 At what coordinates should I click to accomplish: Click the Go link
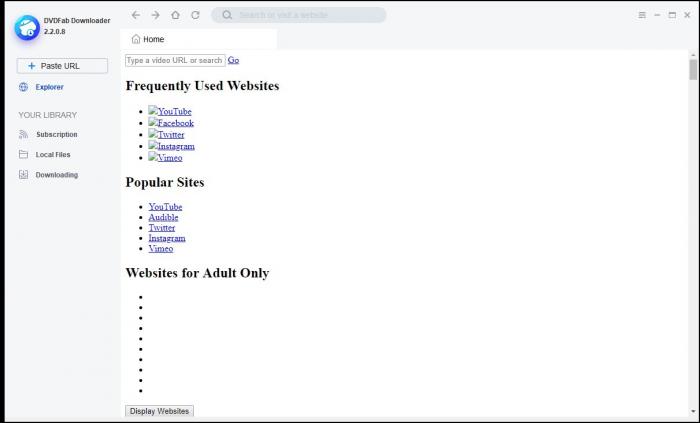[233, 60]
